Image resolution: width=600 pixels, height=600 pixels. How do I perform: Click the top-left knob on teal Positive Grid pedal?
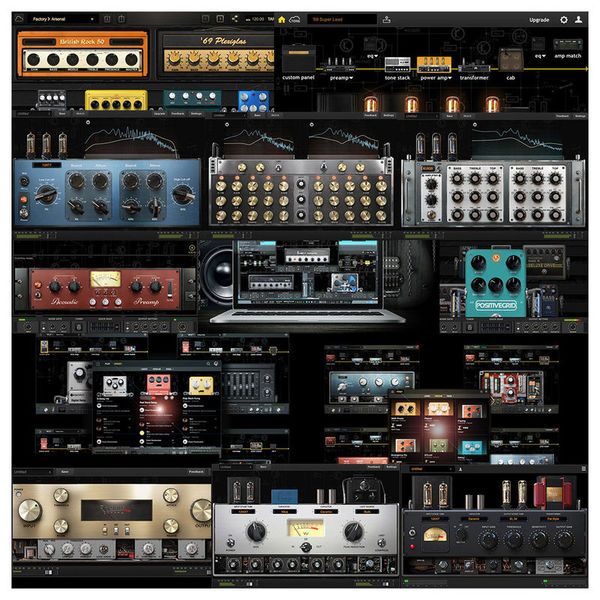coord(478,262)
